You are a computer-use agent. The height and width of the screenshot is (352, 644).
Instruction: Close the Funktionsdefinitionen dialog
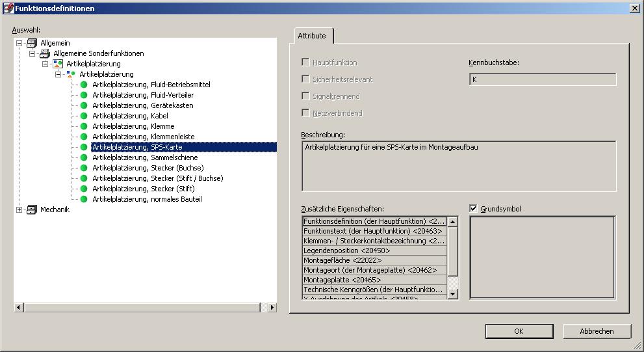634,8
